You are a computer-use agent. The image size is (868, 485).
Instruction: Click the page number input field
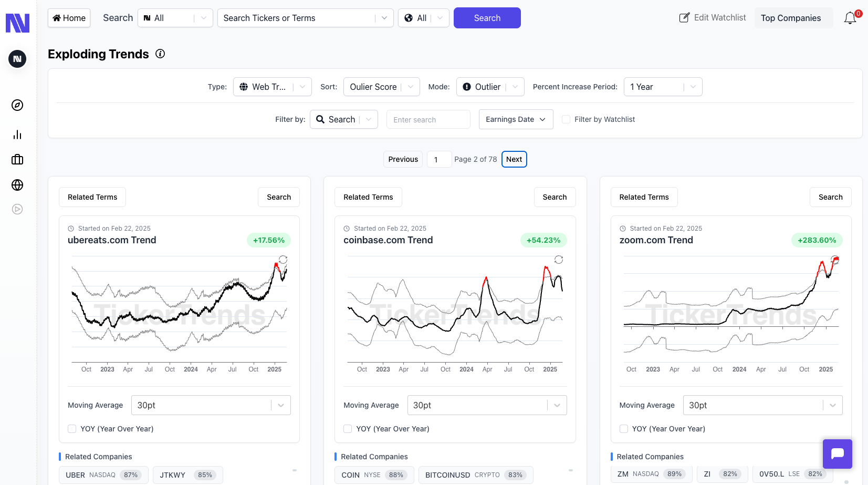pyautogui.click(x=439, y=159)
